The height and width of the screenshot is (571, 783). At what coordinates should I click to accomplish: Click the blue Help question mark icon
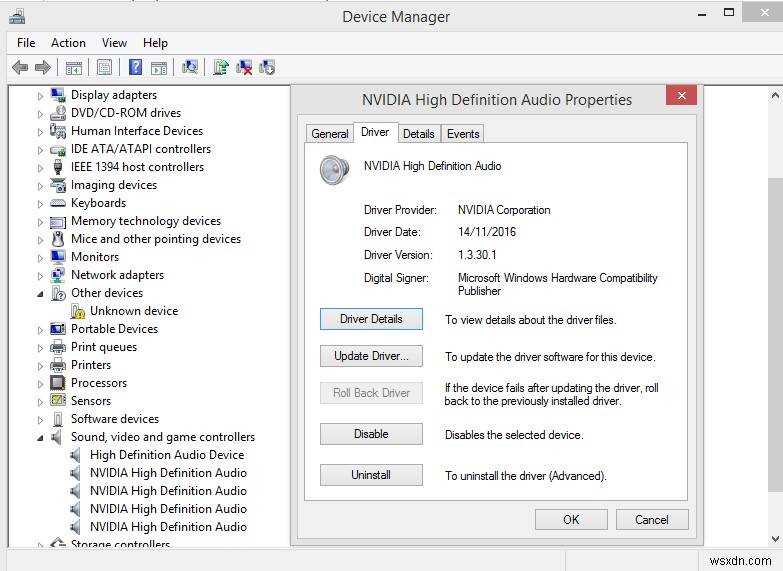tap(134, 68)
